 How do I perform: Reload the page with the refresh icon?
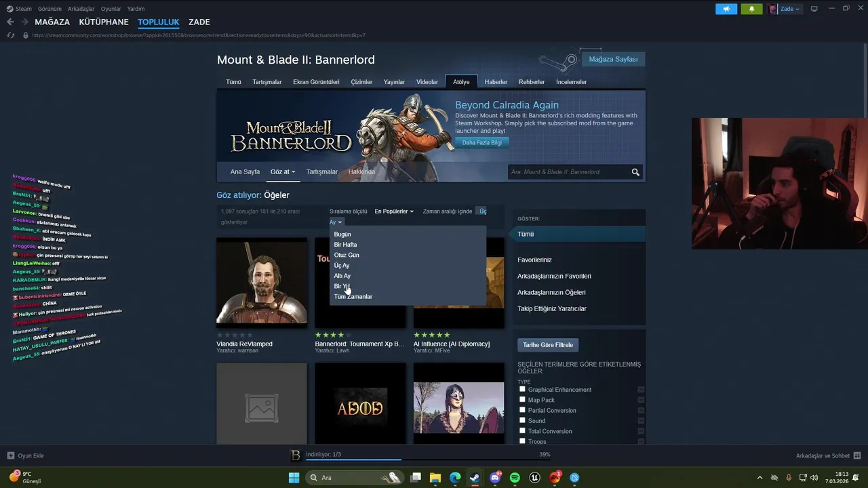11,35
